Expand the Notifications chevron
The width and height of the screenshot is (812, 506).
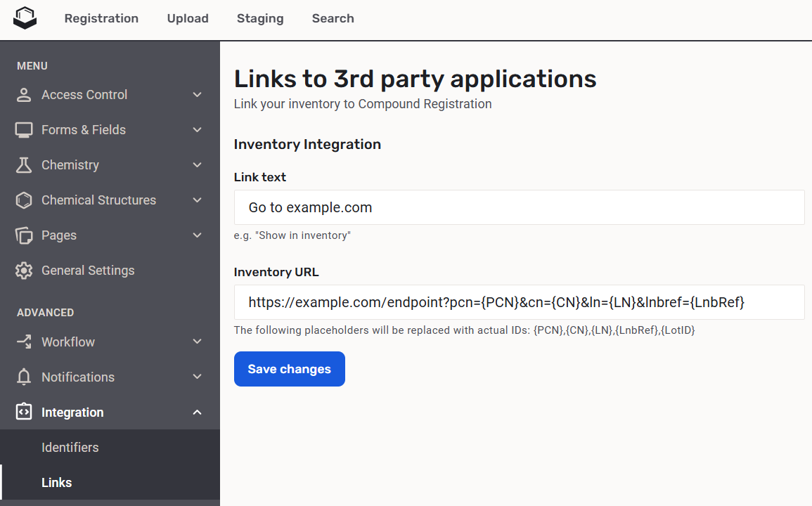pyautogui.click(x=197, y=377)
